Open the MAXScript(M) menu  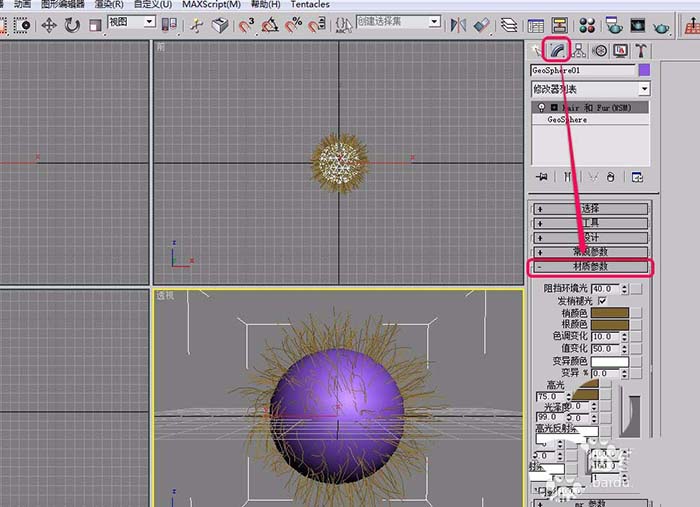(211, 5)
